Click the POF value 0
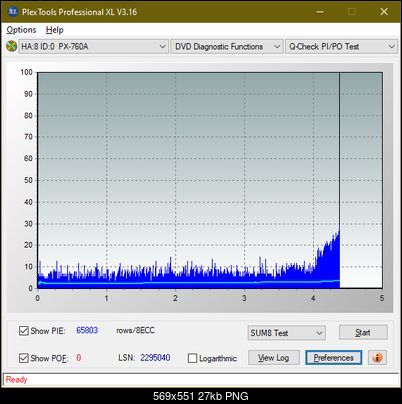The width and height of the screenshot is (402, 404). [79, 358]
